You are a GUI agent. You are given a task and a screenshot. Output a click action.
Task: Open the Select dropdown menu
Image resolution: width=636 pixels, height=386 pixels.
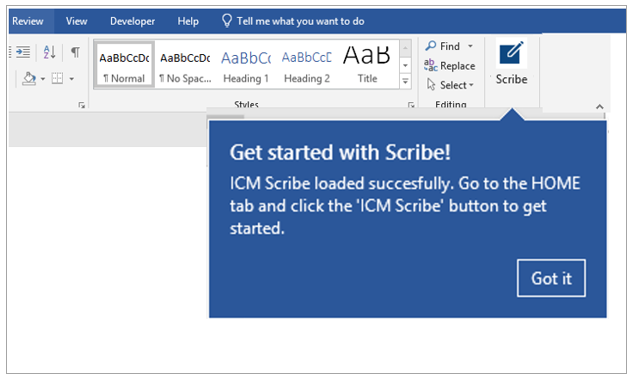(x=450, y=85)
